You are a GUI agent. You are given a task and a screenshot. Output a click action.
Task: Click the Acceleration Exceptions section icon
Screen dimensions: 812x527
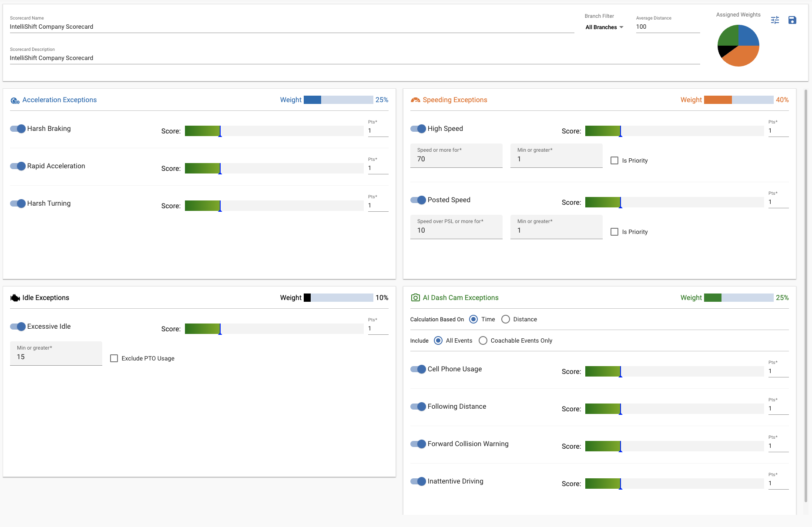(x=15, y=100)
